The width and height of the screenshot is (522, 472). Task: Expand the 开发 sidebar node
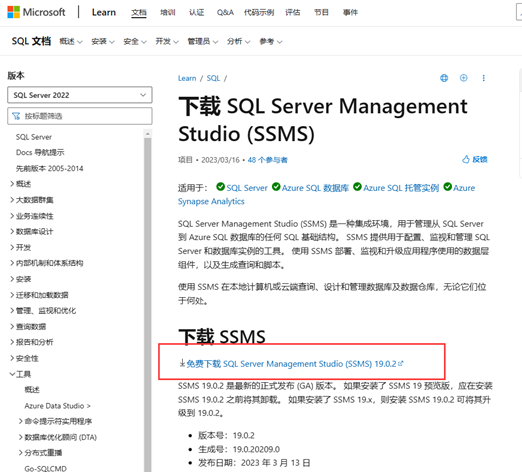click(x=20, y=247)
